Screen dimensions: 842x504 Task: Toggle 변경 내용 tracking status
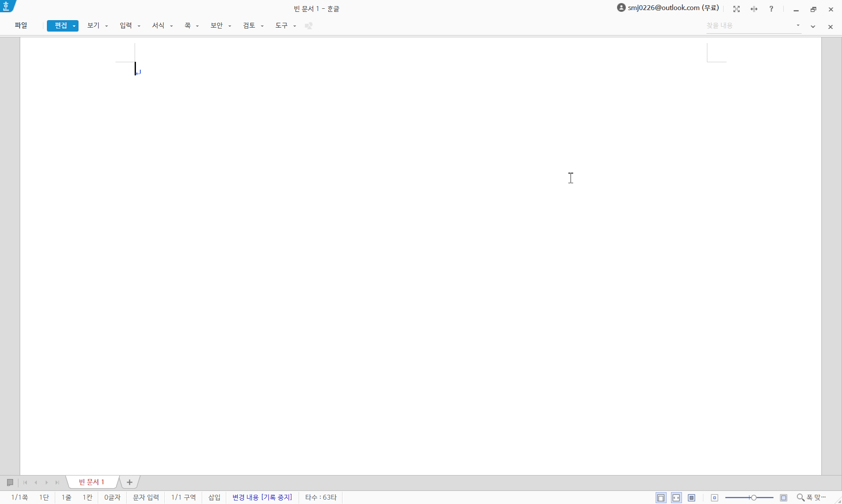coord(262,497)
